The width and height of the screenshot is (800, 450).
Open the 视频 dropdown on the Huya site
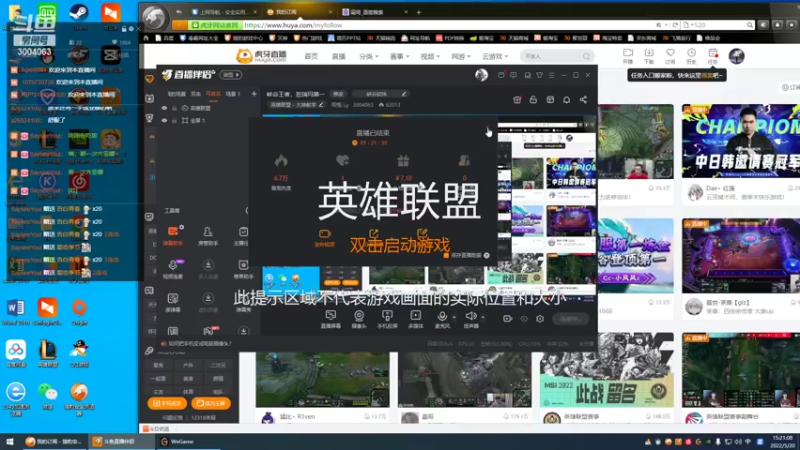pos(430,56)
